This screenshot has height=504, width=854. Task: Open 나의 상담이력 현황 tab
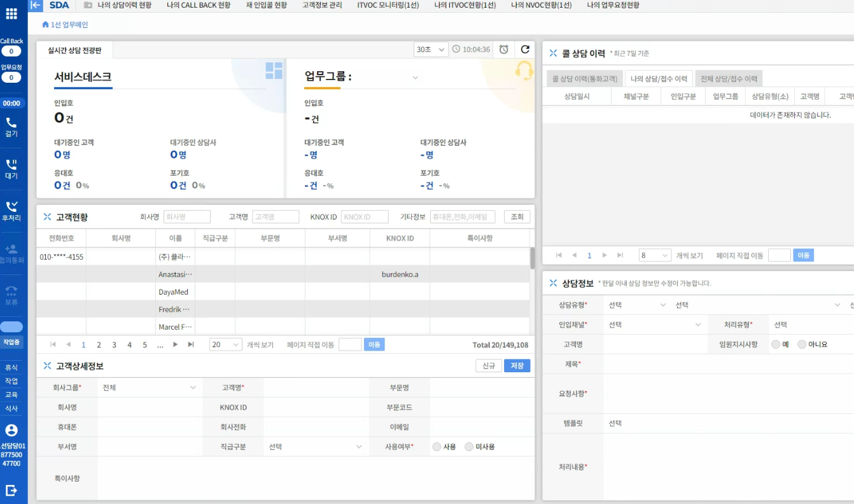(x=124, y=5)
